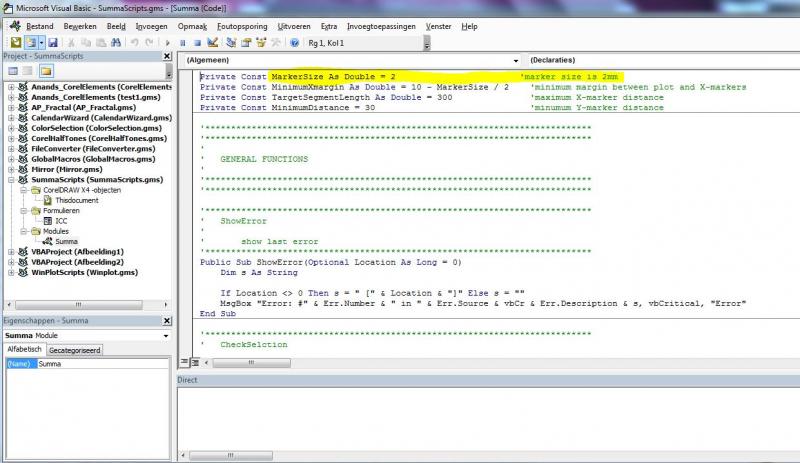Select FileConverter (FileConverter.gms) project
Screen dimensions: 800x463
[x=93, y=149]
